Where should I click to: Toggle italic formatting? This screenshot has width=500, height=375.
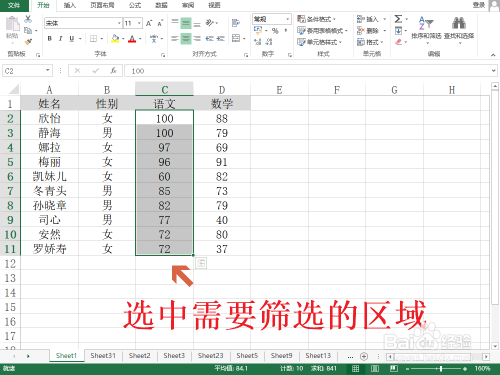pyautogui.click(x=60, y=39)
